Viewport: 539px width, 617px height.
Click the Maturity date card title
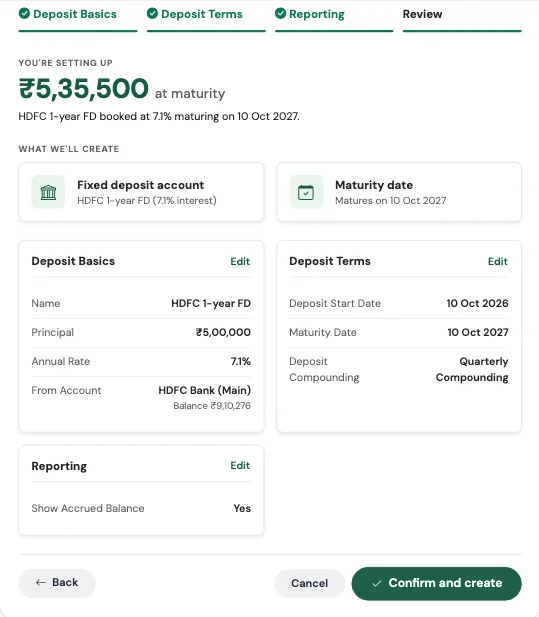374,185
